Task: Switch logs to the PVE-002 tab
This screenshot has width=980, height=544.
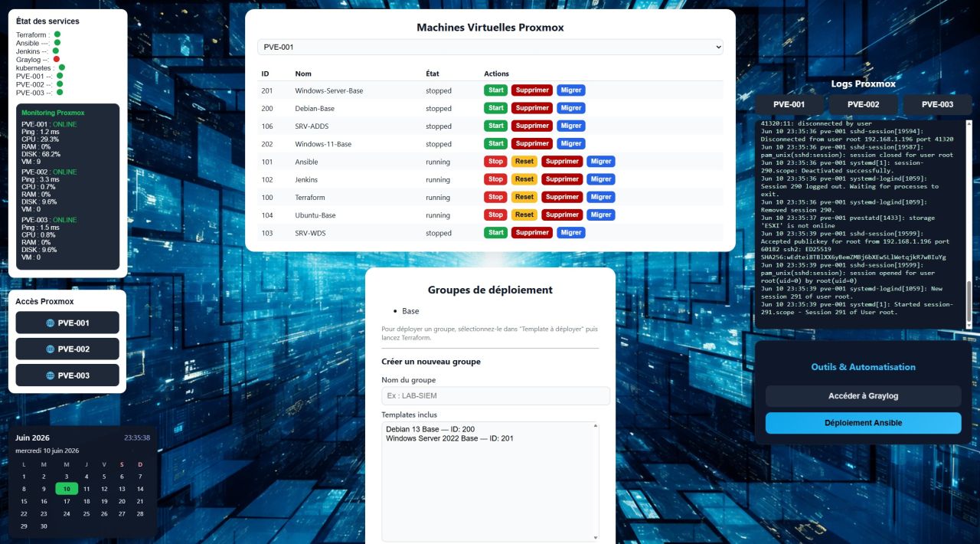Action: (x=863, y=104)
